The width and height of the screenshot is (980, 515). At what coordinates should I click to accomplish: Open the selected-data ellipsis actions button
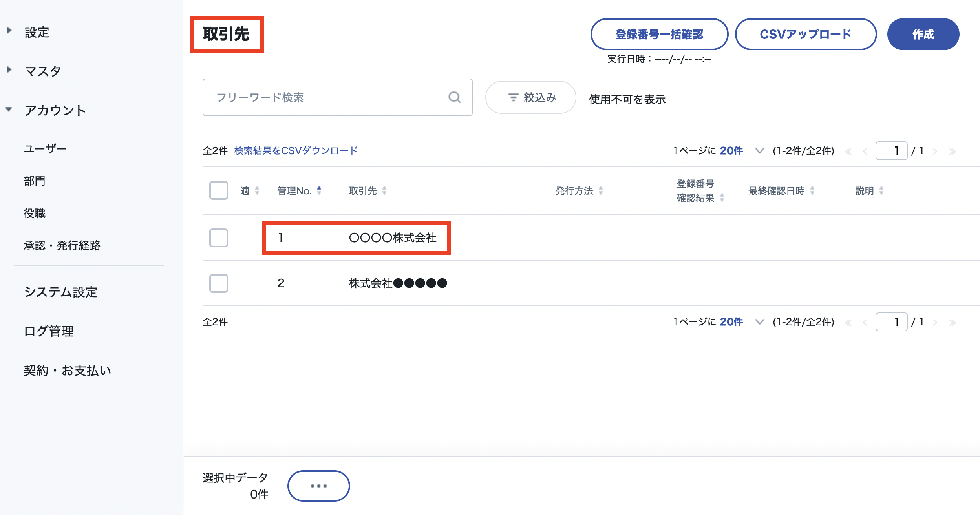[318, 486]
